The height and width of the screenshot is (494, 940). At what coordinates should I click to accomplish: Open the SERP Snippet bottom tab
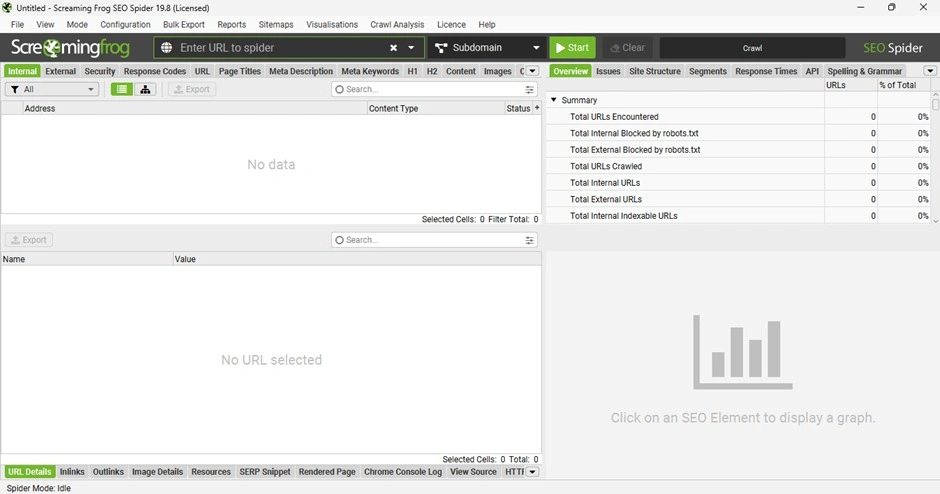264,472
